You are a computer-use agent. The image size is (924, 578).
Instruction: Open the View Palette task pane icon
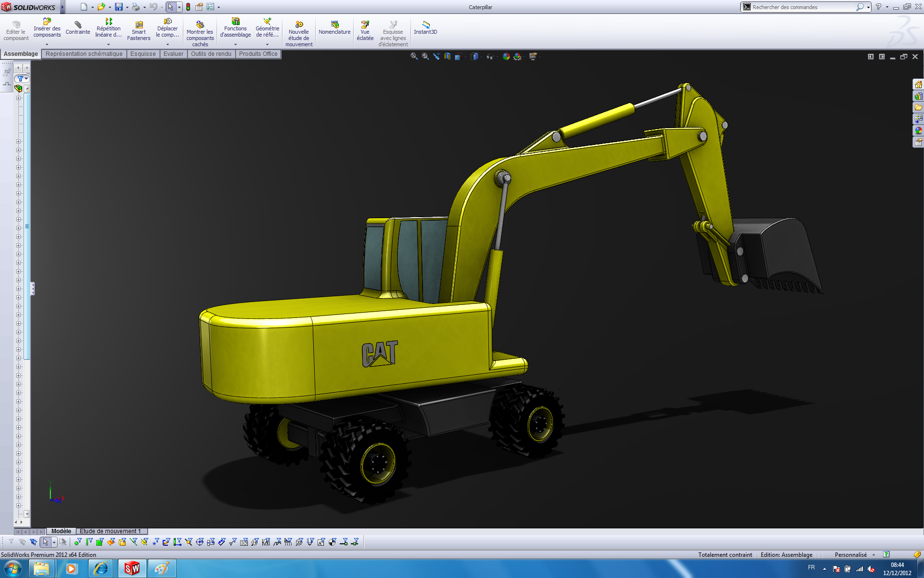pos(918,119)
